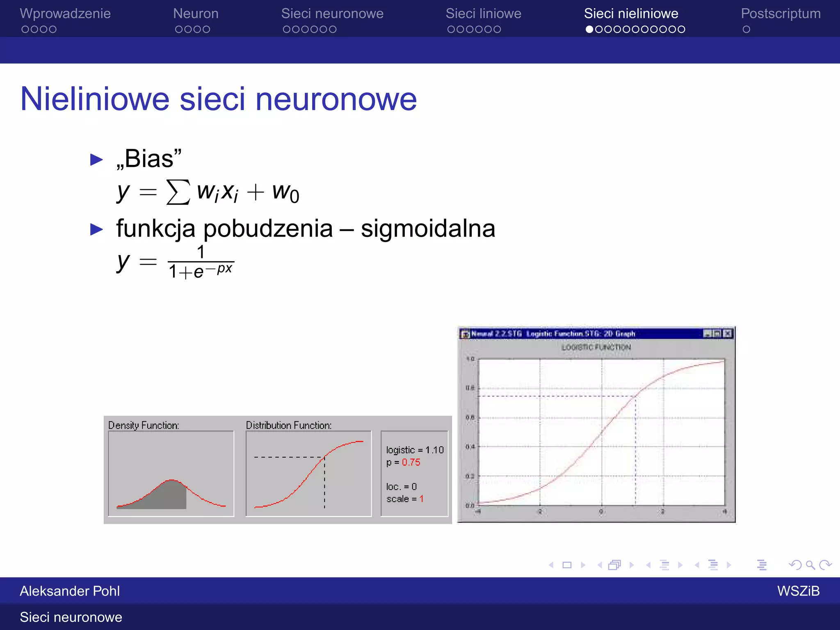This screenshot has width=840, height=630.
Task: Select the first circle under Sieci liniowe
Action: tap(451, 30)
